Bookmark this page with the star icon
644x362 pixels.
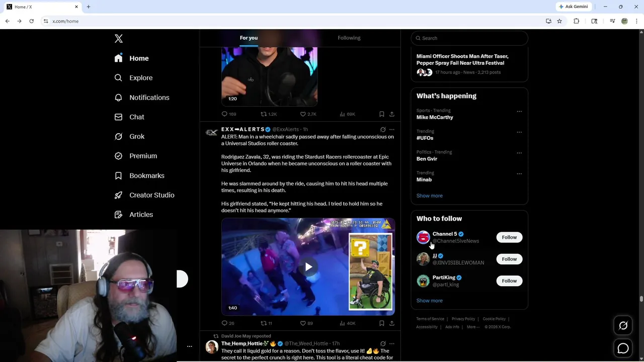[559, 21]
